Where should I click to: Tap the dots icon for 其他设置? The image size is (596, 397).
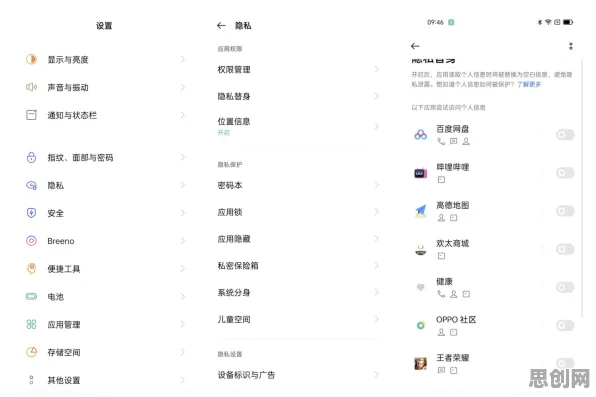click(x=32, y=380)
